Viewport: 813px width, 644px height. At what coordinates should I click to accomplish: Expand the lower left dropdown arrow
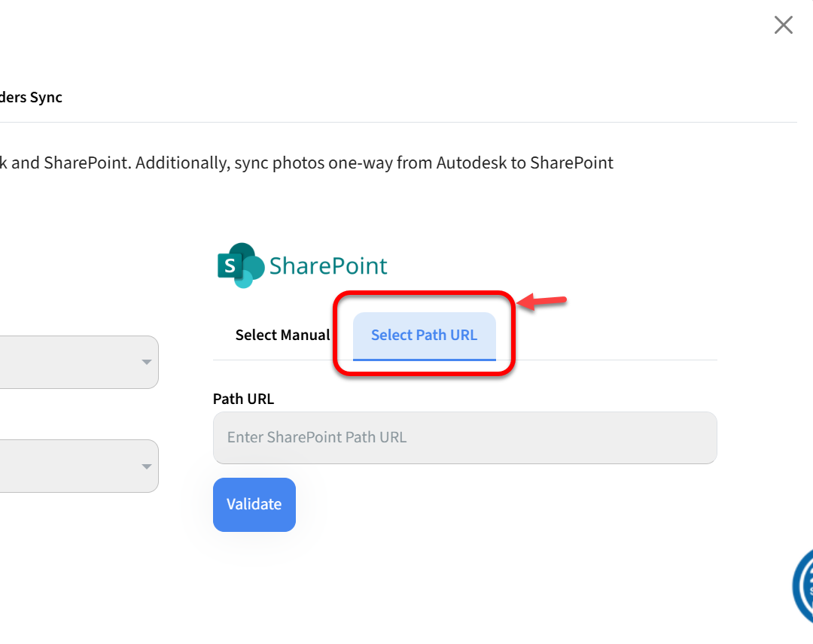tap(147, 466)
